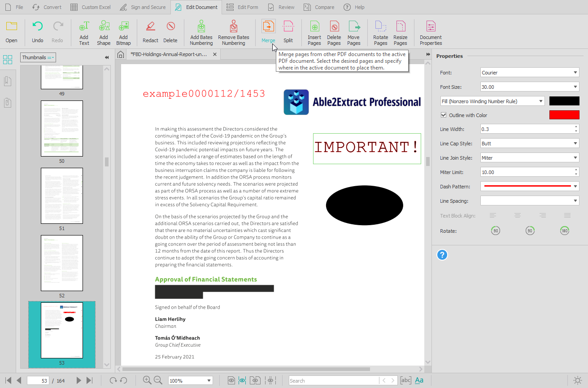Toggle case-sensitive search with Aa
This screenshot has width=588, height=388.
(419, 380)
